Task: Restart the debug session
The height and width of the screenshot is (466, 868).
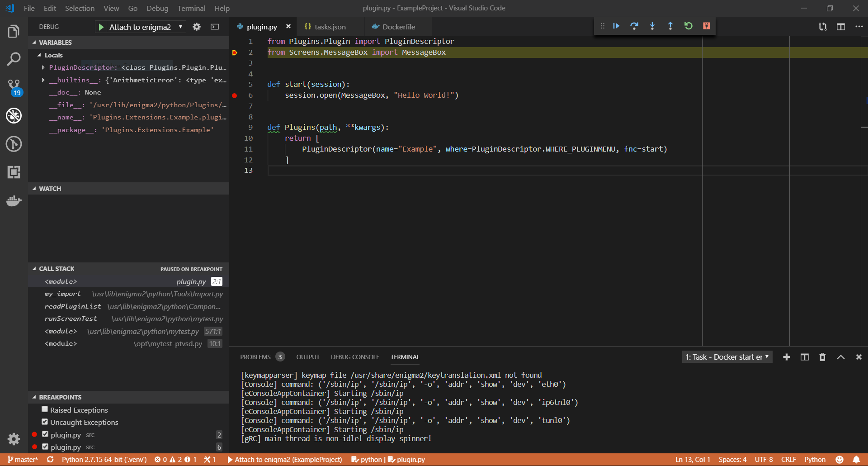Action: click(x=689, y=26)
